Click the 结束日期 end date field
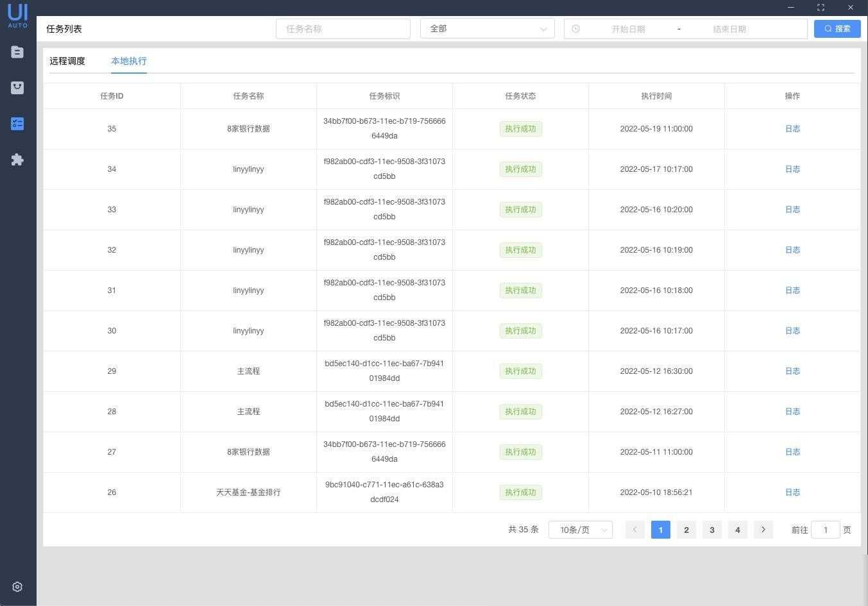Screen dimensions: 868x606 pyautogui.click(x=729, y=29)
